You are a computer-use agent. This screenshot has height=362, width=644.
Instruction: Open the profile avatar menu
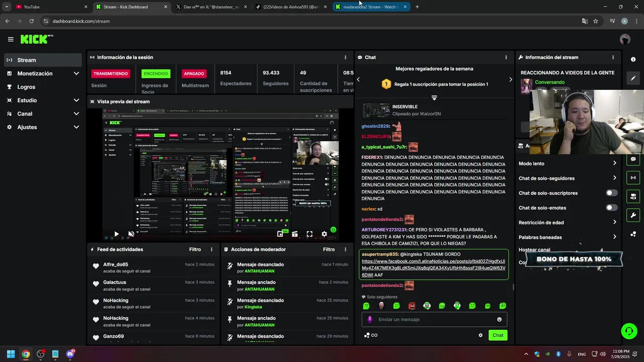pyautogui.click(x=625, y=39)
